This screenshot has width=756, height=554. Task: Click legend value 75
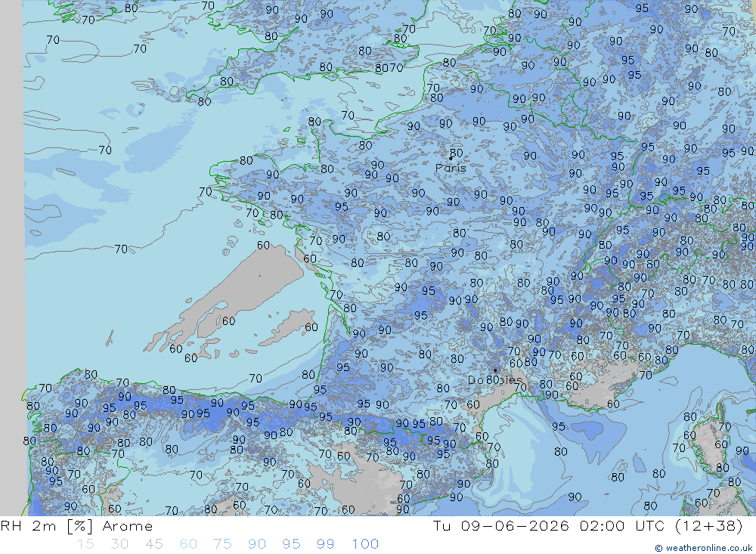point(223,544)
